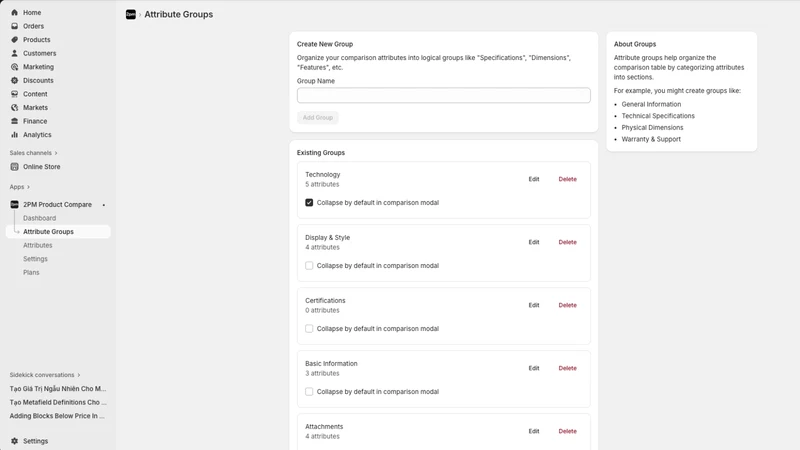800x450 pixels.
Task: Edit the Technology group
Action: (x=534, y=179)
